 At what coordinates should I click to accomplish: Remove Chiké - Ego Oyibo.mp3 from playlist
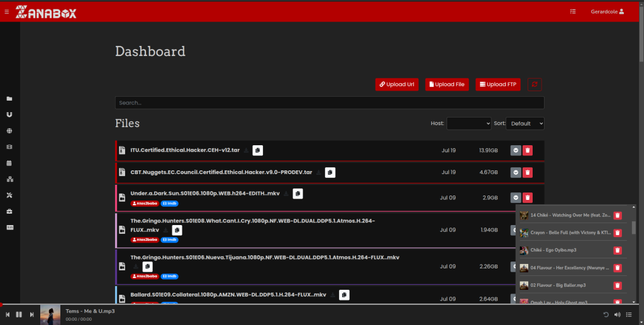pyautogui.click(x=618, y=250)
